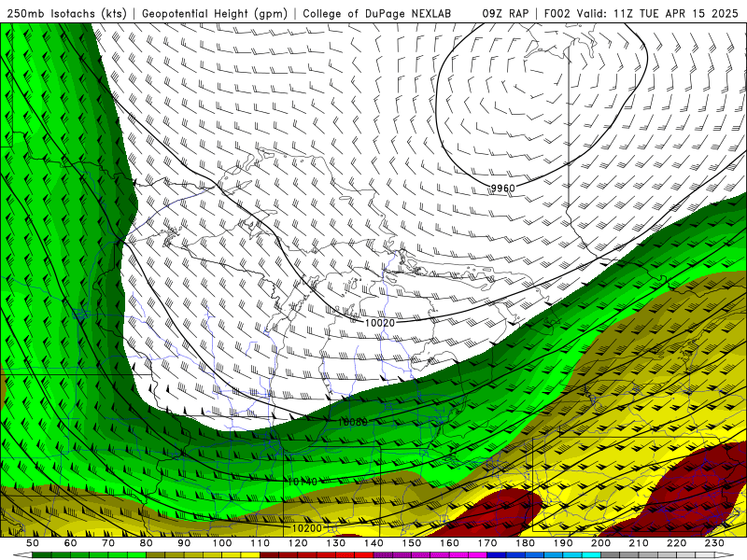Image resolution: width=747 pixels, height=560 pixels.
Task: Click the 180 value on the legend
Action: 525,543
